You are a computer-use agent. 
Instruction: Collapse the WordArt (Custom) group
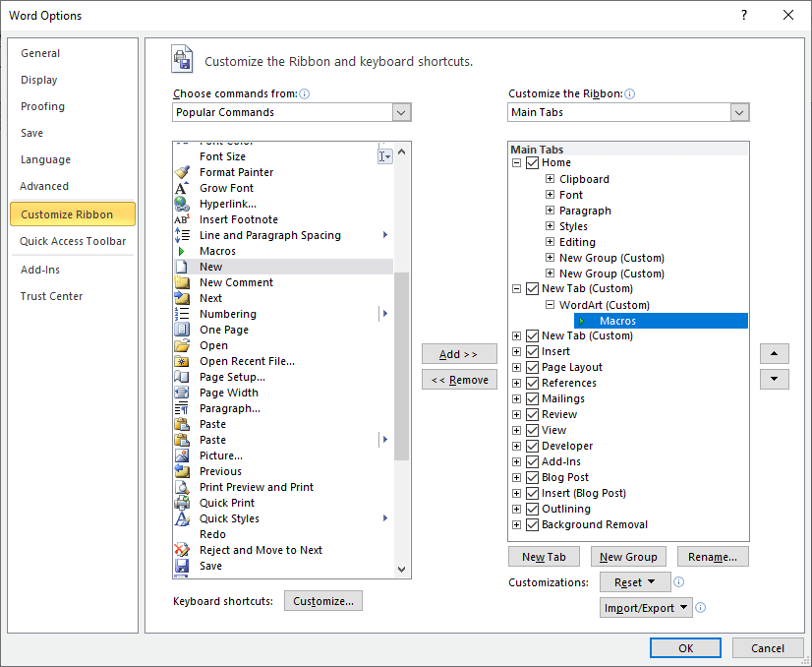tap(550, 305)
